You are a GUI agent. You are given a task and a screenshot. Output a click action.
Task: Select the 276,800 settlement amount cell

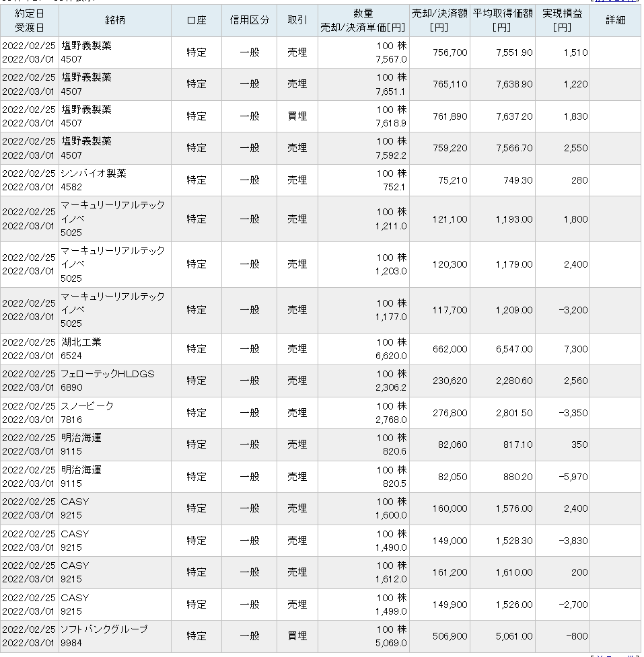click(x=439, y=413)
